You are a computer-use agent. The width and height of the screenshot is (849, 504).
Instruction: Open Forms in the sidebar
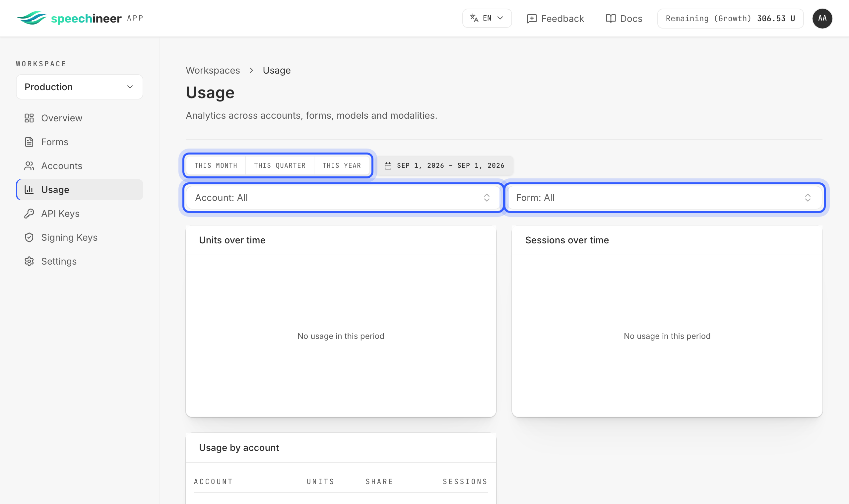tap(80, 142)
